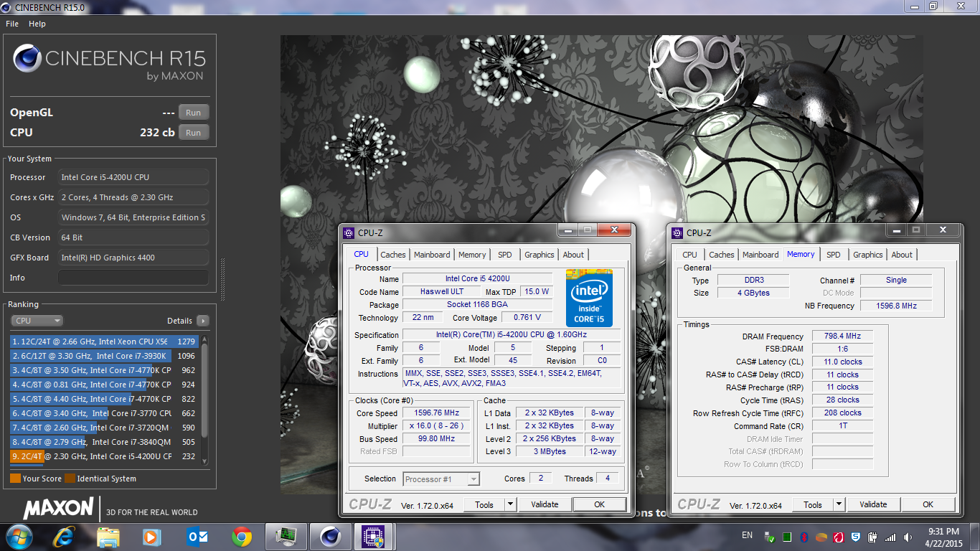Launch Outlook from the taskbar

[196, 537]
